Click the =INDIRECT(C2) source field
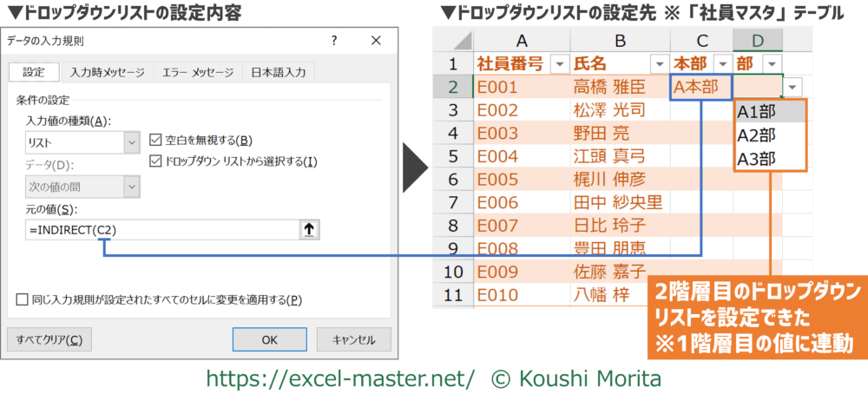This screenshot has height=394, width=868. tap(161, 229)
